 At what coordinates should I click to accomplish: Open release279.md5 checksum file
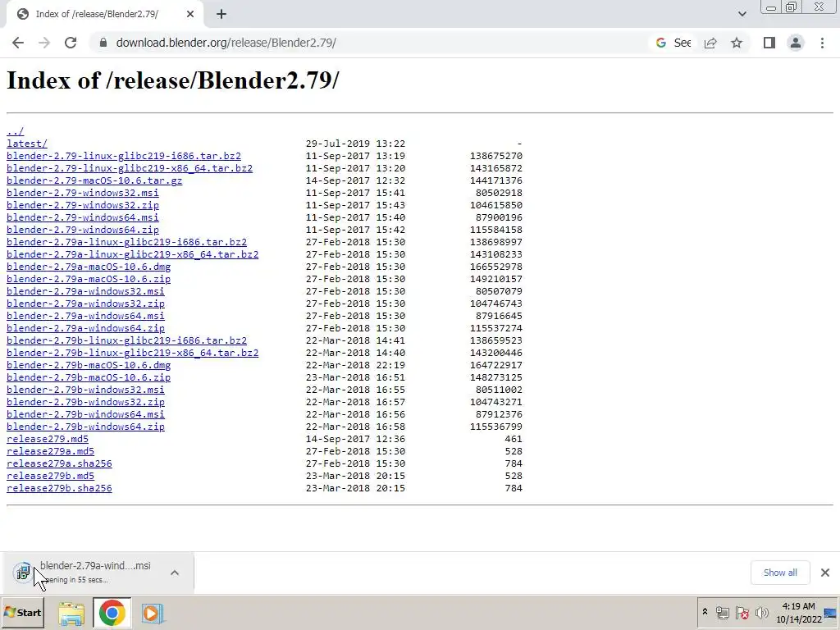47,440
